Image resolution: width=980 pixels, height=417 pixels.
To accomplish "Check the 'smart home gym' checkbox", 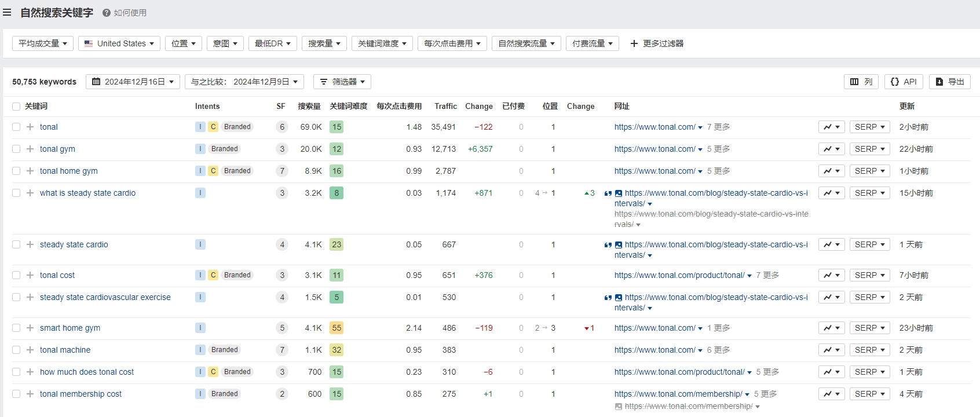I will 16,328.
